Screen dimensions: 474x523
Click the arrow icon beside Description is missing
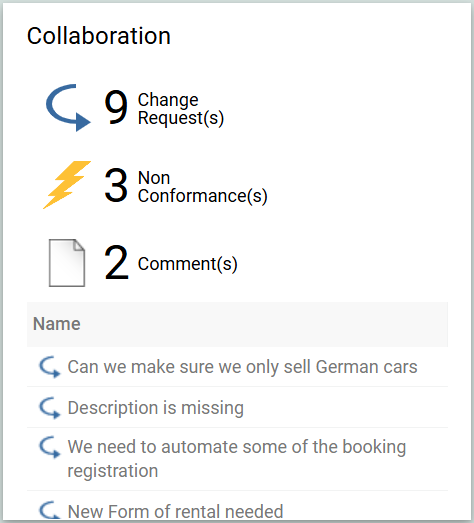50,408
